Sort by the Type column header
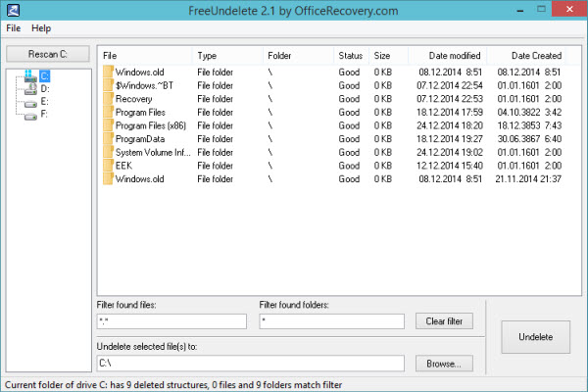The width and height of the screenshot is (588, 392). pyautogui.click(x=227, y=56)
